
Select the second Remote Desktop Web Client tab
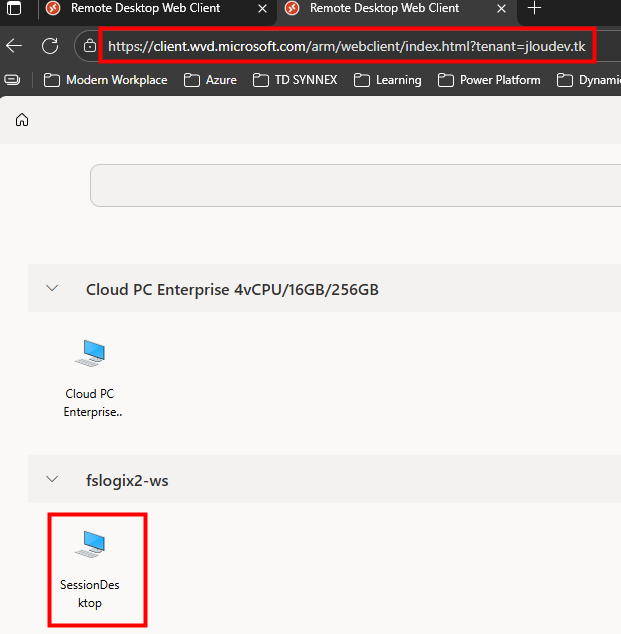[384, 8]
